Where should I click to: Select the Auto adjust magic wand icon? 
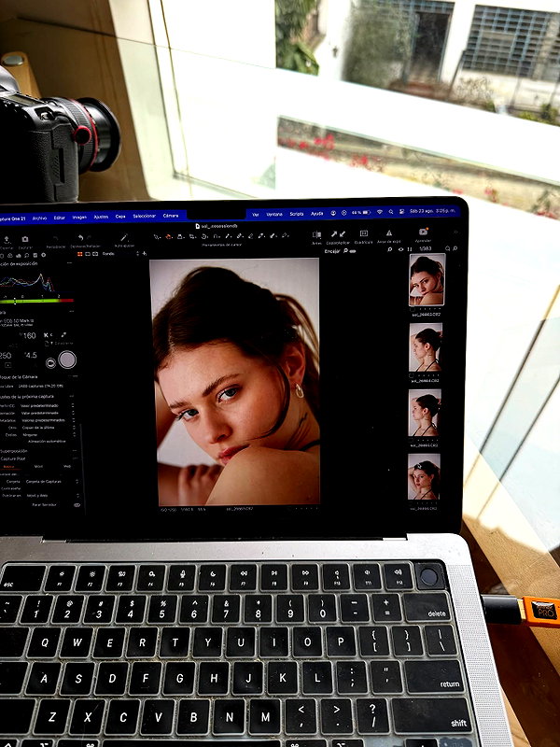pyautogui.click(x=124, y=238)
